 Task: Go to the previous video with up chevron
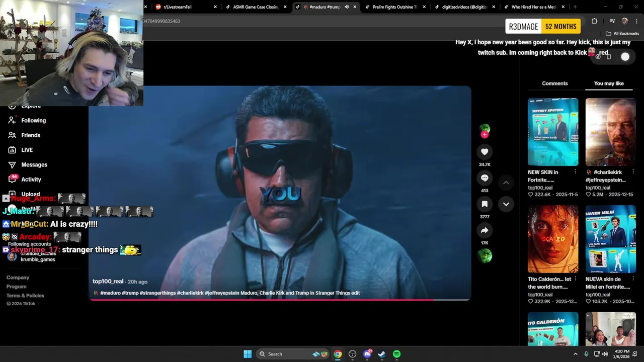506,183
